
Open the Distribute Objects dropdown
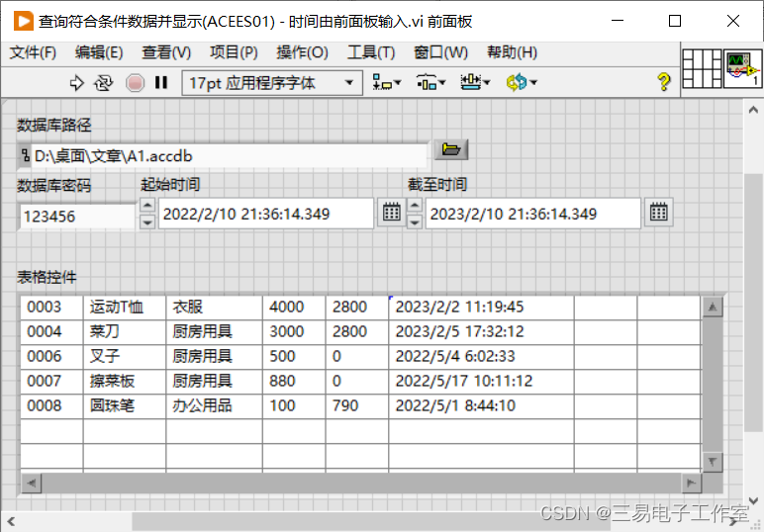coord(430,83)
